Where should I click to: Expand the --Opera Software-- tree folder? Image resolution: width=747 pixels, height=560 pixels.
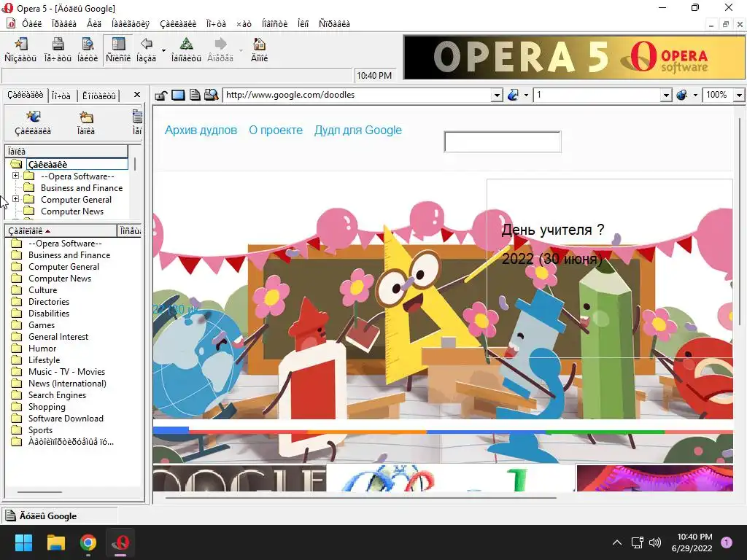(15, 176)
